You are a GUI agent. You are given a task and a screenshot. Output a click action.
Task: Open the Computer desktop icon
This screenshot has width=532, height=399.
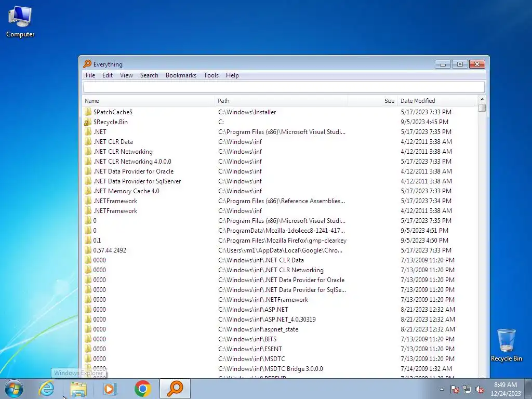pyautogui.click(x=20, y=22)
